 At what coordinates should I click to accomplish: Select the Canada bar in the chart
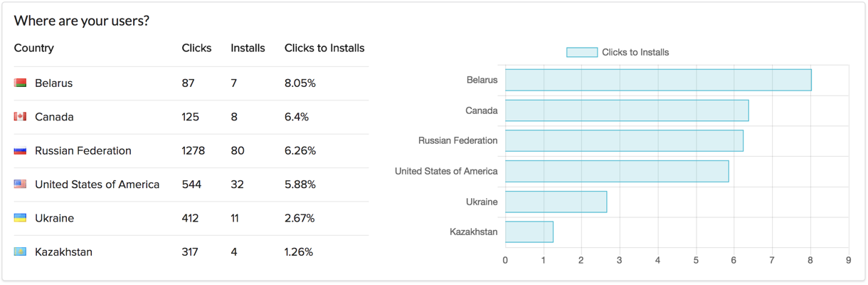[x=627, y=110]
